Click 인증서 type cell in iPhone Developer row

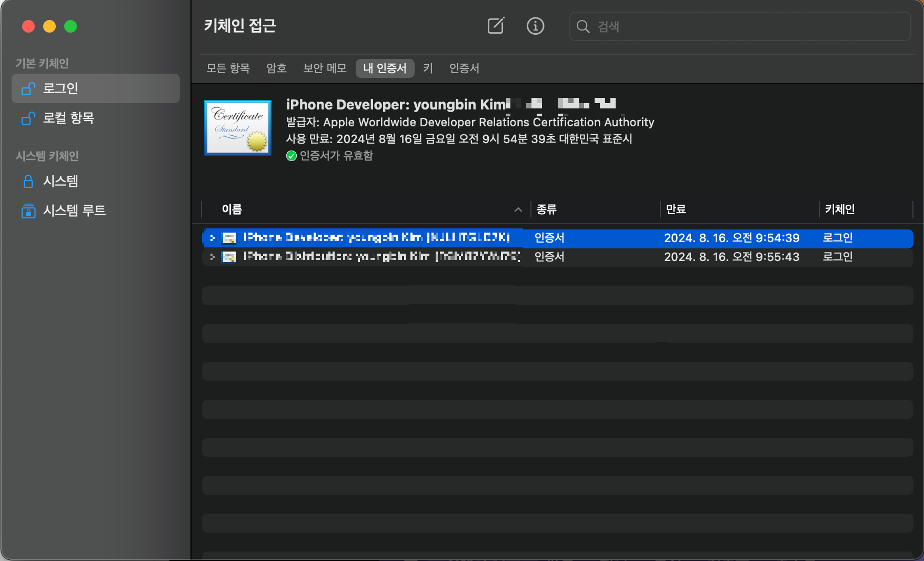[x=549, y=238]
